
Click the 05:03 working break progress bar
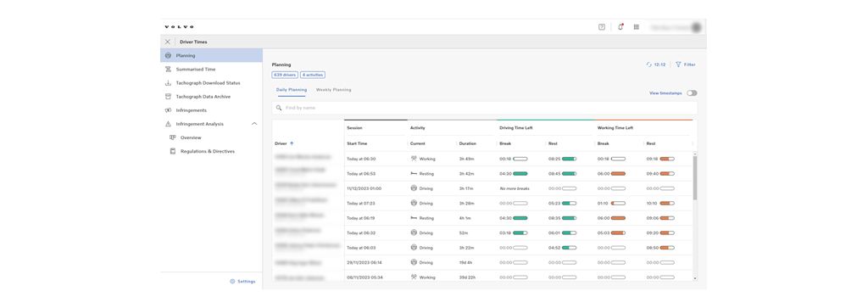[x=618, y=232]
